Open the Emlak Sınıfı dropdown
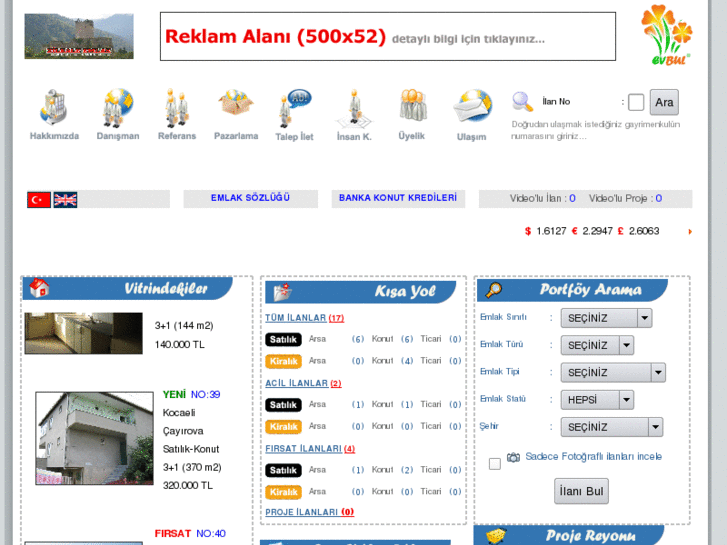The width and height of the screenshot is (727, 545). click(x=606, y=318)
